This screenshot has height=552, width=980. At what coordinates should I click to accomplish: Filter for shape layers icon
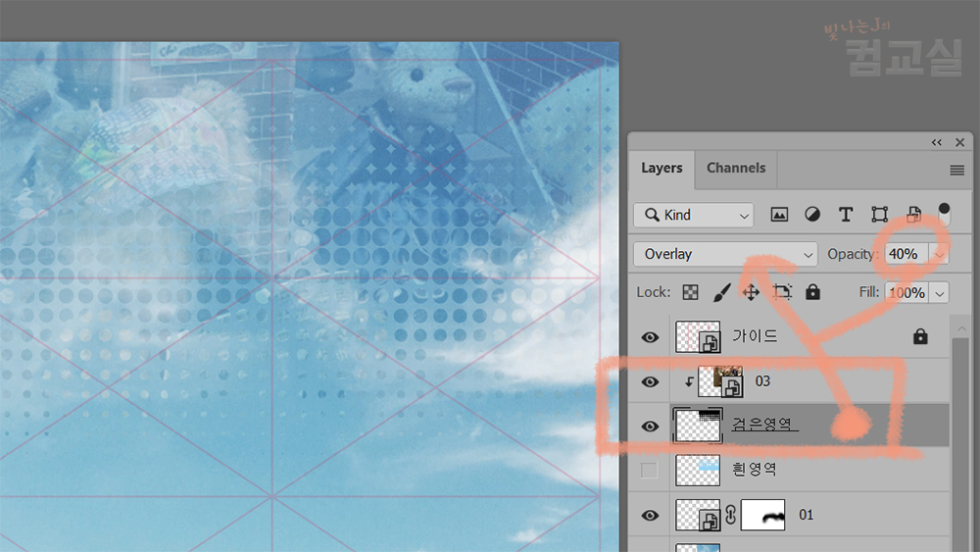pyautogui.click(x=879, y=215)
